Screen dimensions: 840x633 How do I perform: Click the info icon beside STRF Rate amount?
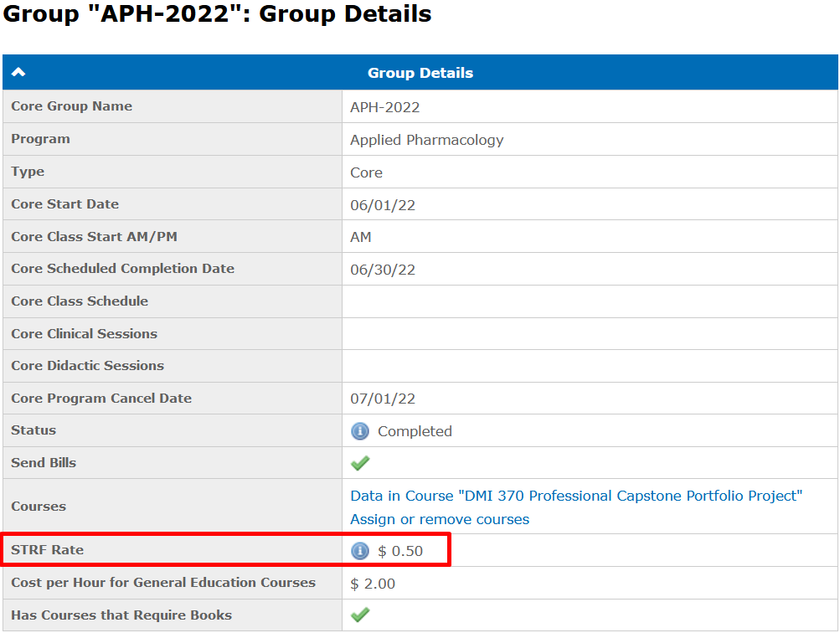(x=360, y=551)
